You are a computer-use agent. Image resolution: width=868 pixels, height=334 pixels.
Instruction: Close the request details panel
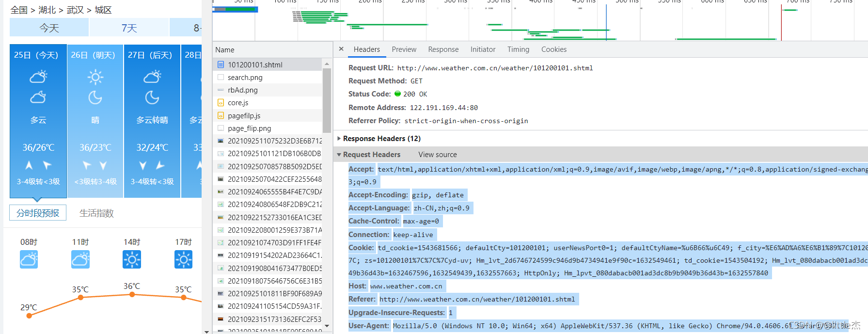(x=341, y=49)
